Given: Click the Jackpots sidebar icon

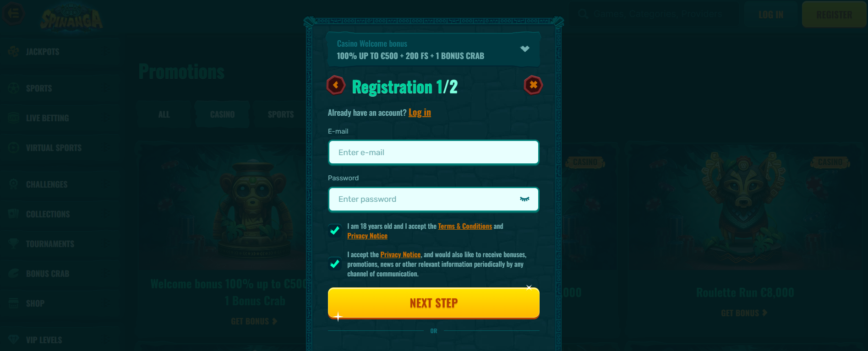Looking at the screenshot, I should (14, 52).
